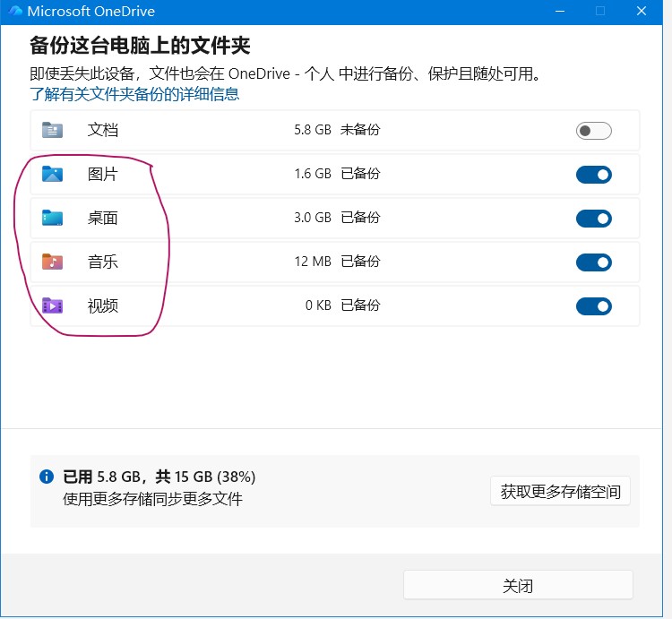
Task: Click the 音乐 music folder icon
Action: 52,262
